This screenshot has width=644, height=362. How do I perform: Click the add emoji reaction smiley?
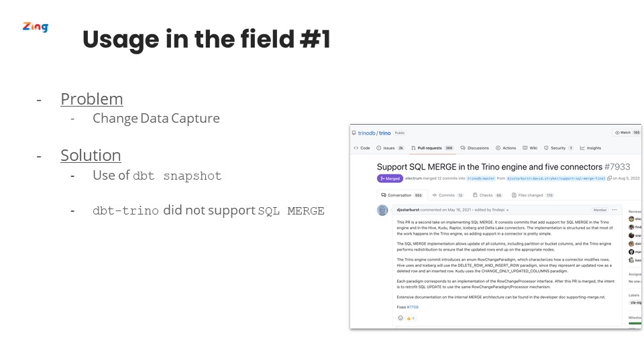point(400,318)
